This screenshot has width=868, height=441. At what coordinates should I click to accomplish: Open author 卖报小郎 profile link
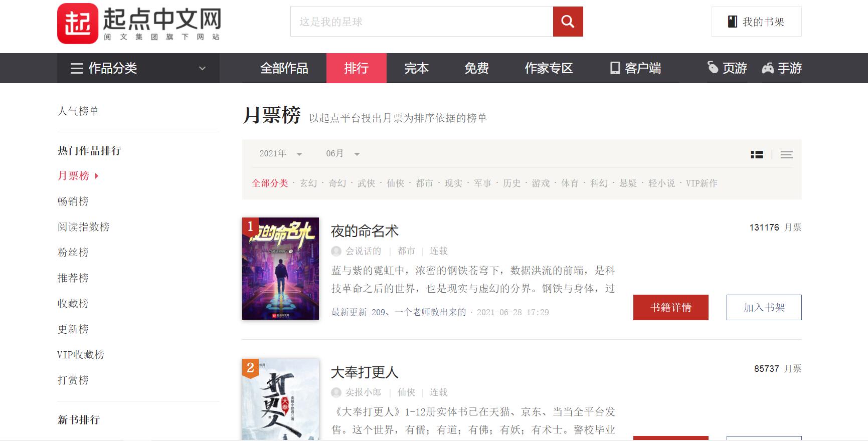coord(363,392)
